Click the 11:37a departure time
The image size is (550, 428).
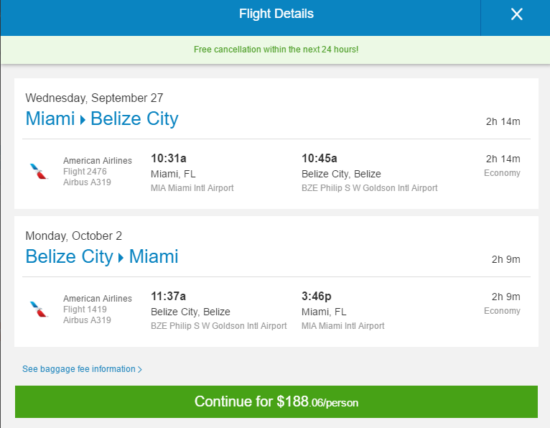(168, 296)
